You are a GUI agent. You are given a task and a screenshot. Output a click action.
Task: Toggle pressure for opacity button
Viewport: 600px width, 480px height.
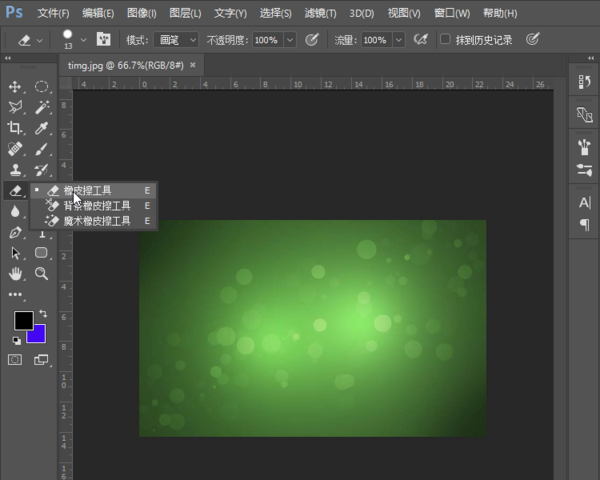pyautogui.click(x=311, y=39)
